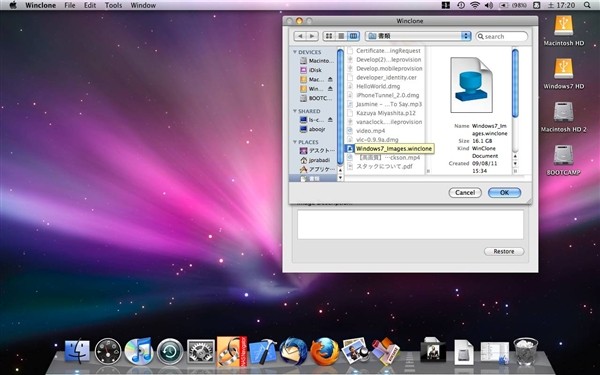
Task: Click Time Machine status icon in menu bar
Action: point(461,5)
